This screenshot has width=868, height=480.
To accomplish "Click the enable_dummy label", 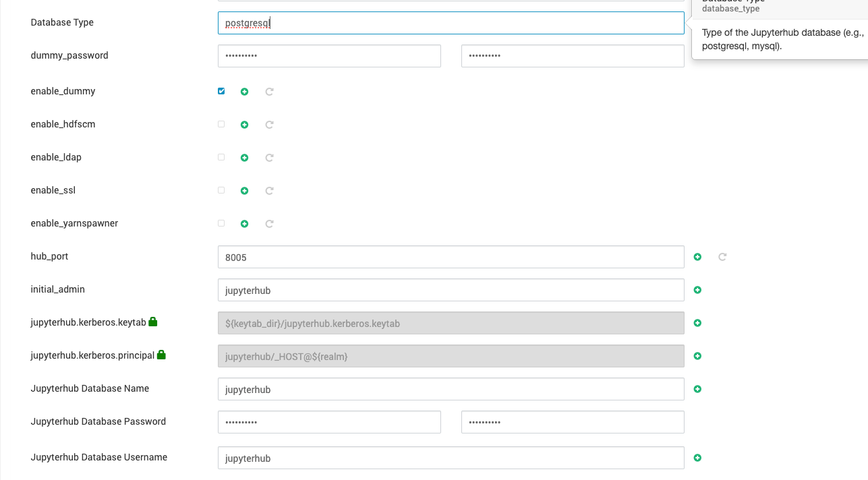I will (63, 91).
